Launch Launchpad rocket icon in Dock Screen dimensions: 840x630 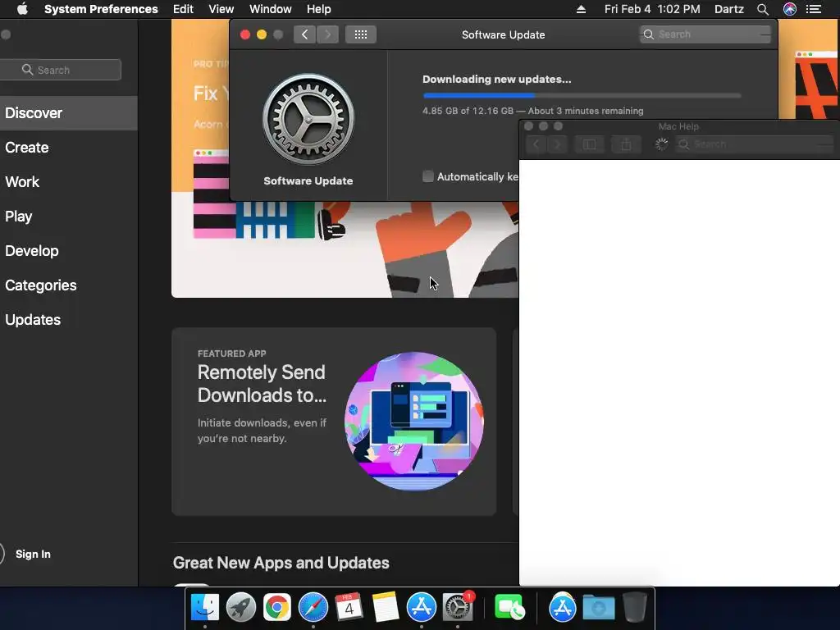coord(240,608)
